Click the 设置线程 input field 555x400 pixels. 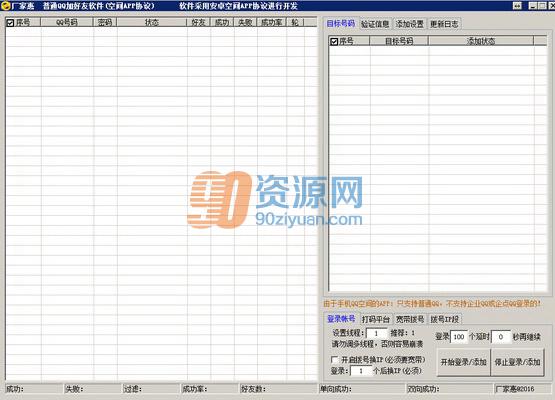[x=377, y=333]
